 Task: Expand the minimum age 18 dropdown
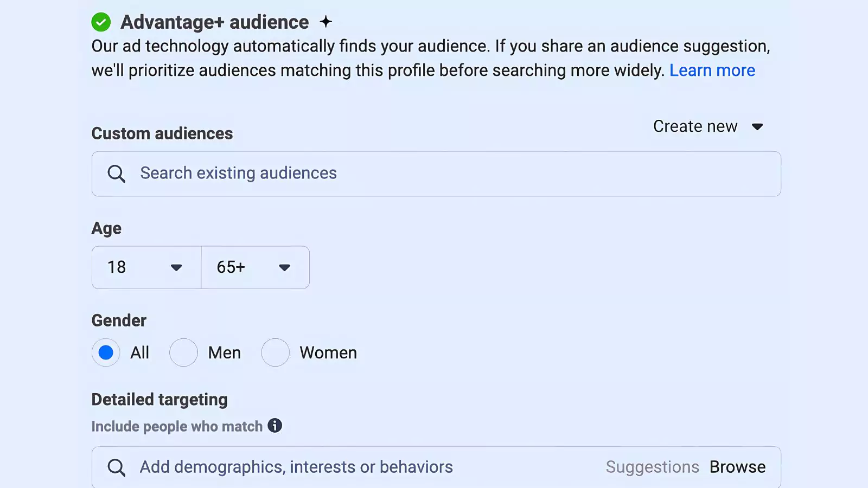(146, 267)
